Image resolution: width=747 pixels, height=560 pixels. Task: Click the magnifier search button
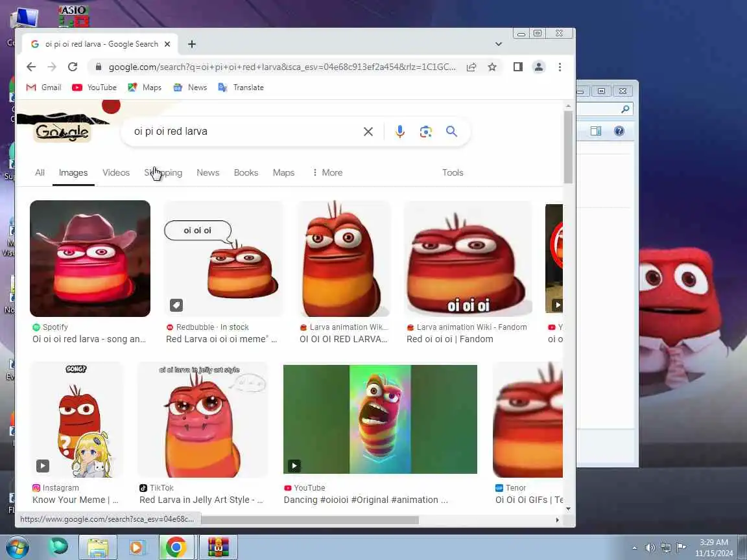(451, 132)
